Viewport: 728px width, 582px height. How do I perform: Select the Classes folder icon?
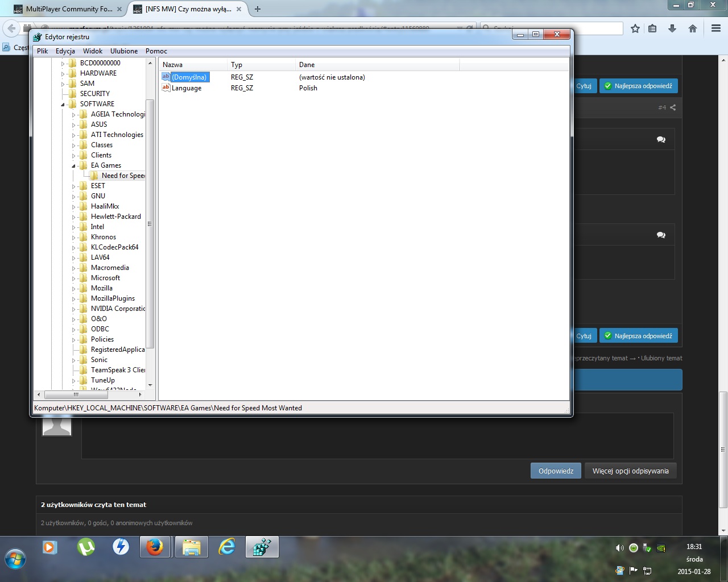click(x=83, y=145)
